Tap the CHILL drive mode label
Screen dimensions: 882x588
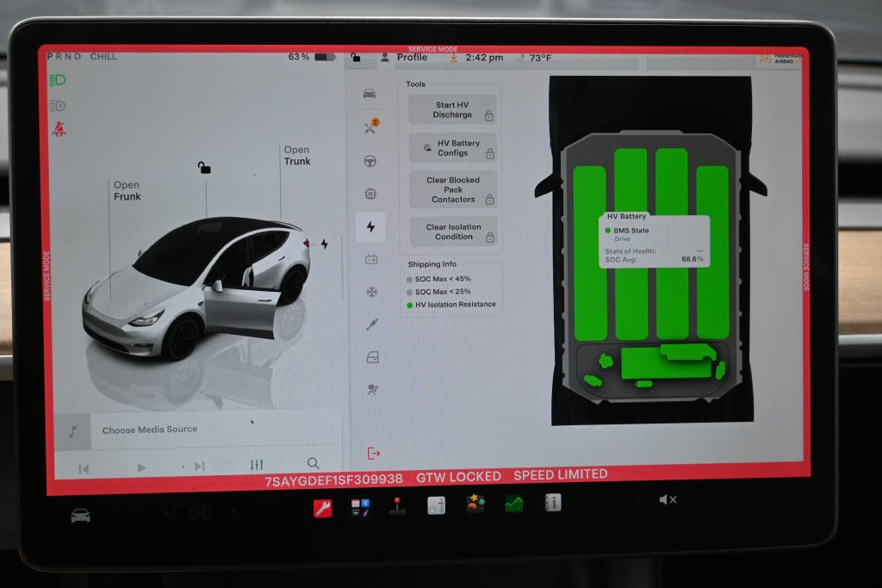(103, 56)
